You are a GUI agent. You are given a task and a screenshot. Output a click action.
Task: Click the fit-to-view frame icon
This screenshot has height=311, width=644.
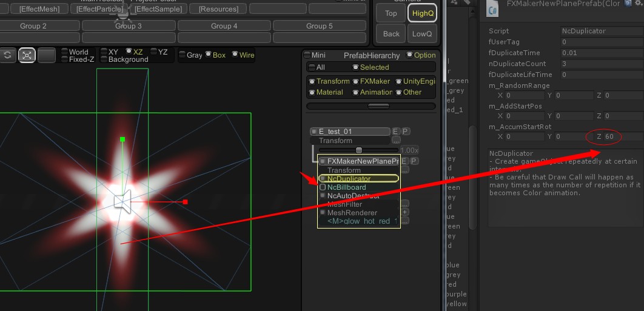(27, 55)
